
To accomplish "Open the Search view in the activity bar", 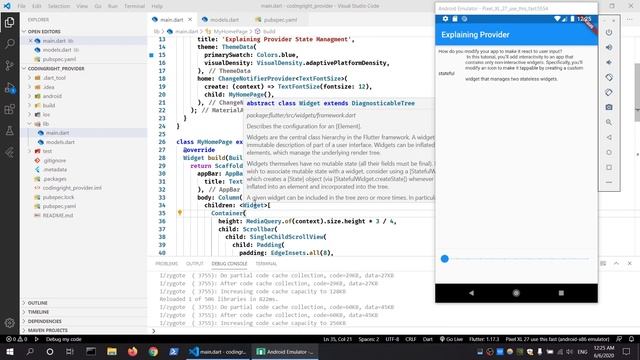I will click(x=9, y=44).
